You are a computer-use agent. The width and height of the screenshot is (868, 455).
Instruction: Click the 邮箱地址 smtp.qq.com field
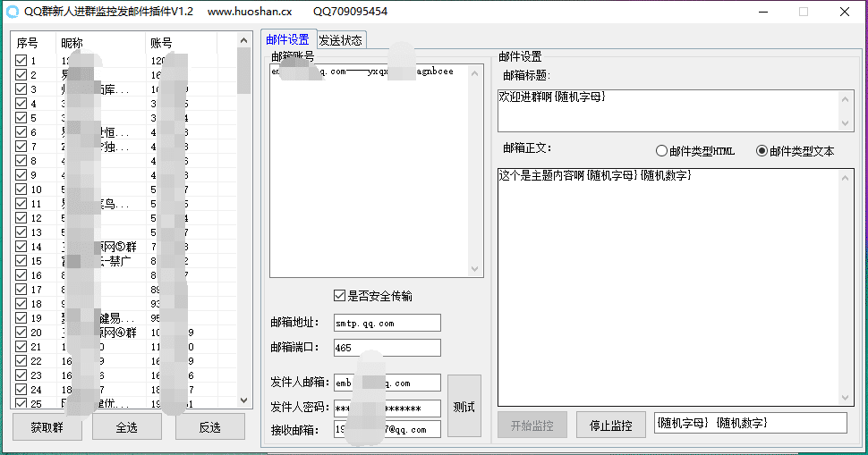387,323
